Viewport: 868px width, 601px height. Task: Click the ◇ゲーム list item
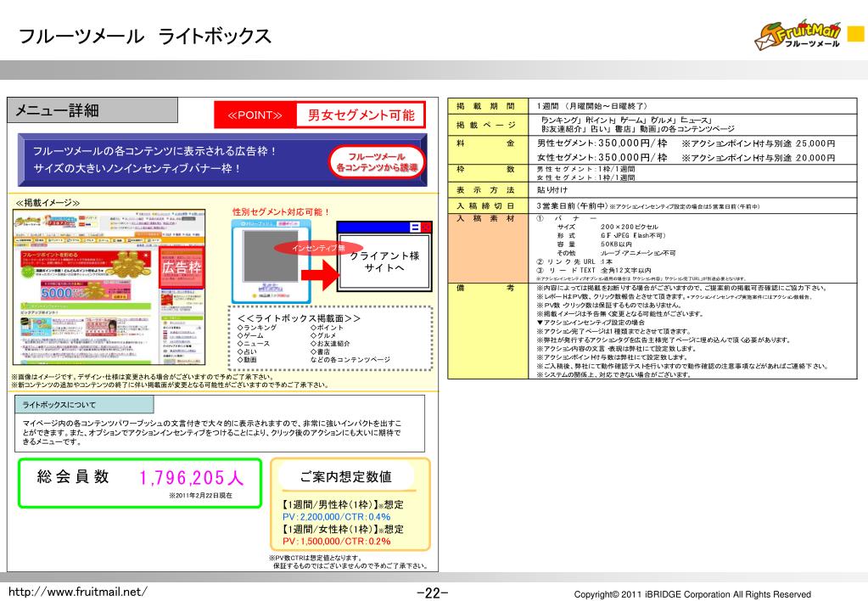tap(250, 335)
